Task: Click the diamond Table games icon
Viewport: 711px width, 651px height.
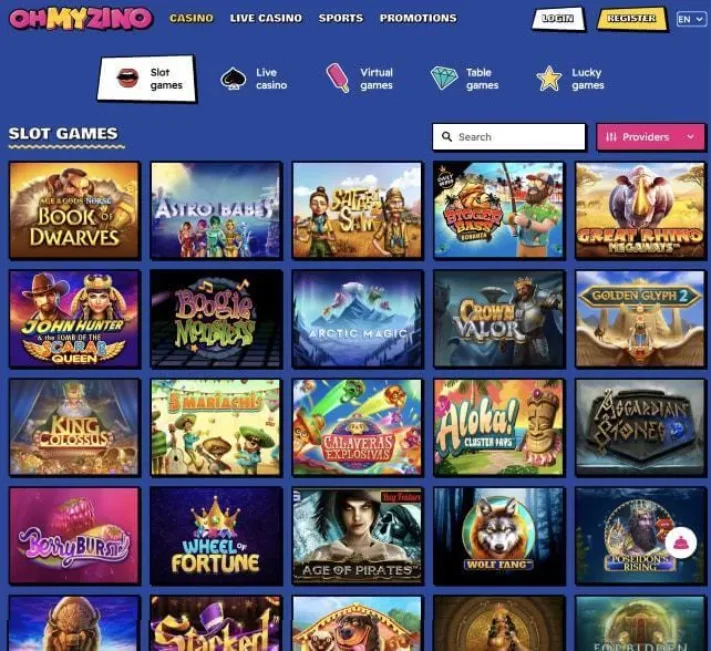Action: [444, 78]
